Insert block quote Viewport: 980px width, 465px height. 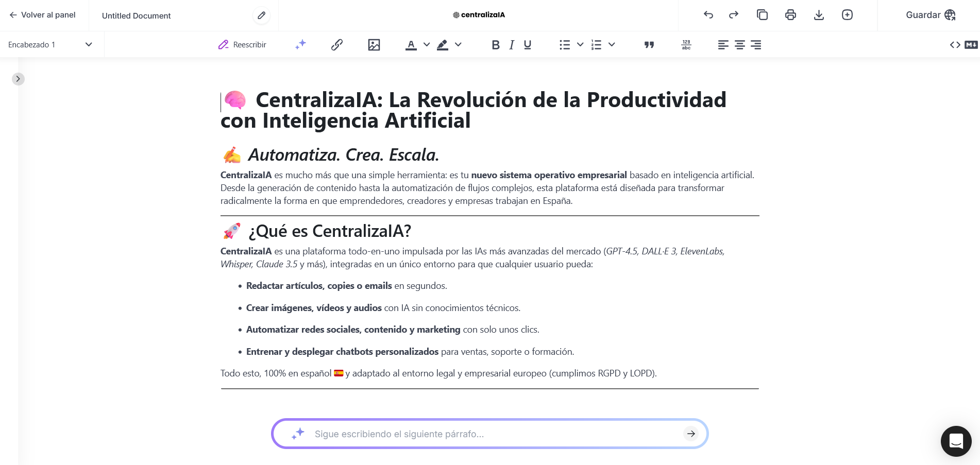649,45
